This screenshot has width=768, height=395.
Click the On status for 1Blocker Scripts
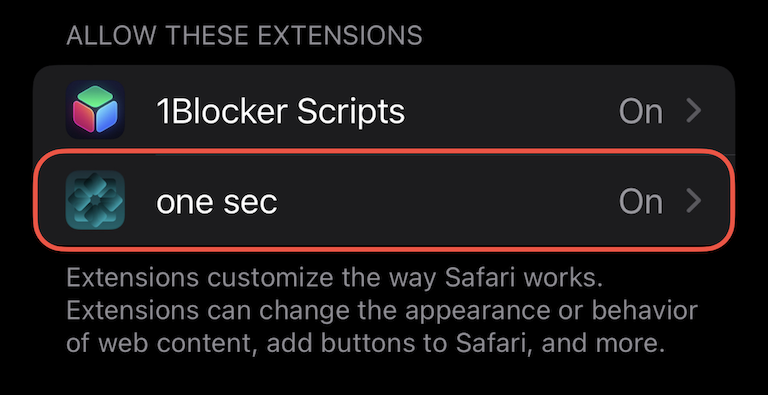tap(641, 111)
